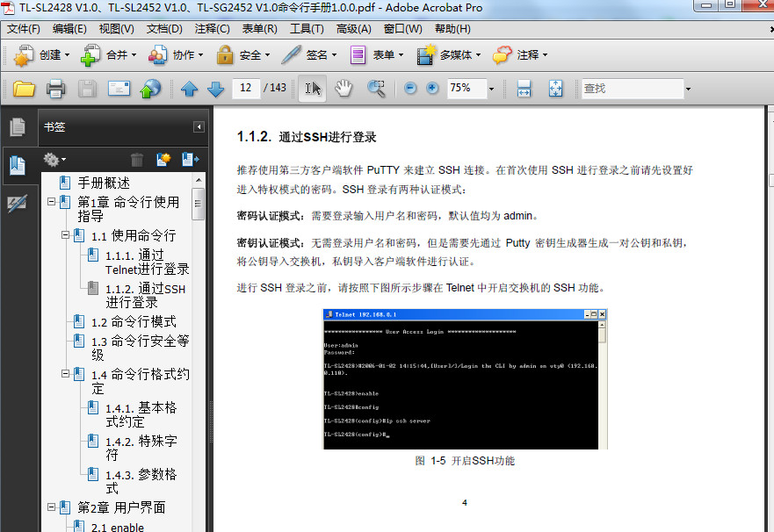Screen dimensions: 774x532
Task: Collapse the 1.4 命令行格式约定 bookmark
Action: click(x=65, y=374)
